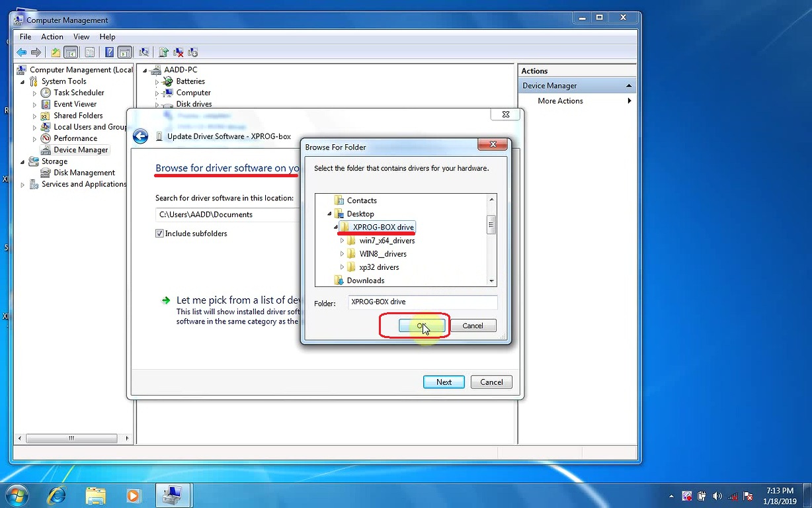Click Update Driver Software toolbar icon
This screenshot has width=812, height=508.
pos(163,52)
